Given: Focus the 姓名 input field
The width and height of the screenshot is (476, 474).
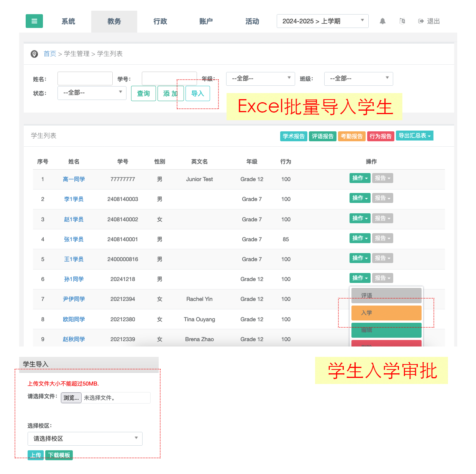Looking at the screenshot, I should click(x=85, y=78).
